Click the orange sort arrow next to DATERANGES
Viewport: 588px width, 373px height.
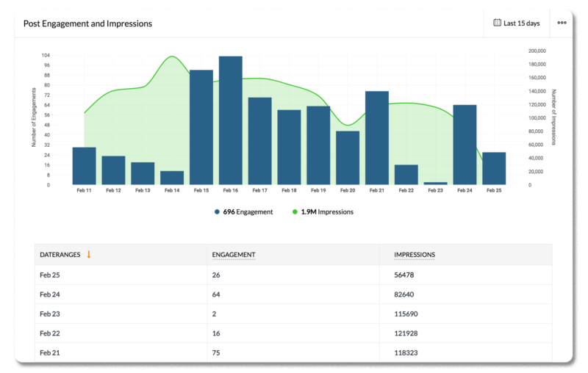tap(89, 254)
